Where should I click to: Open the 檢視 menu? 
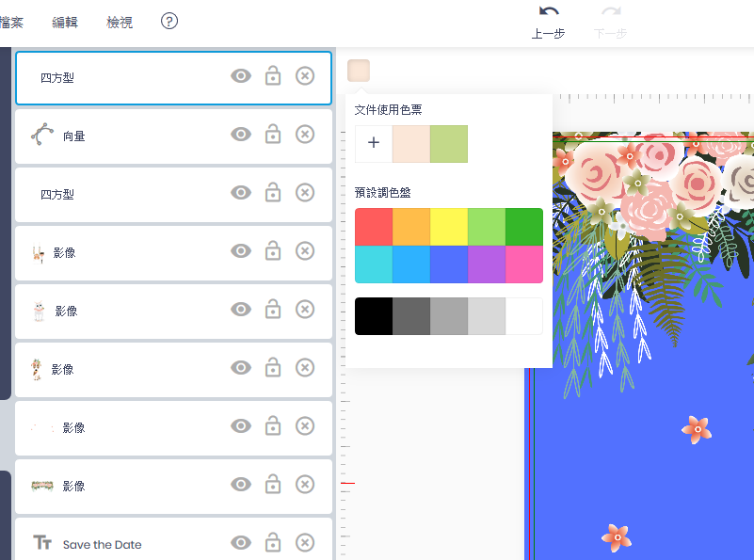point(120,22)
